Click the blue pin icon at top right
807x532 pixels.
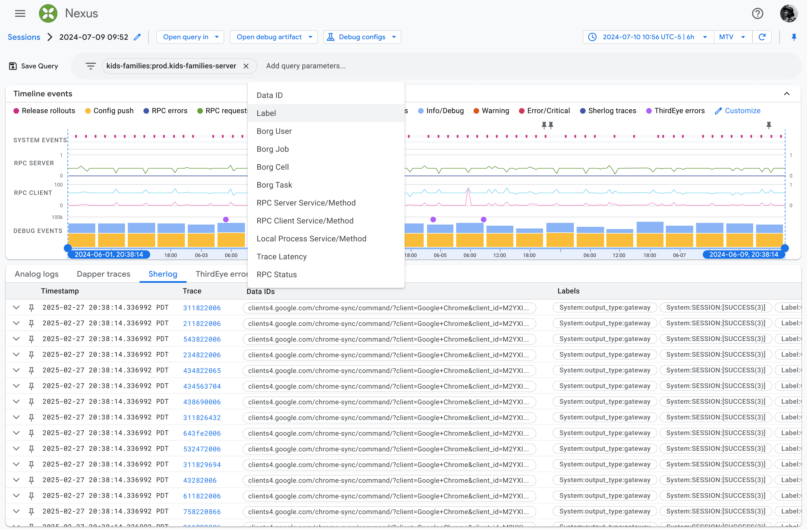click(x=794, y=37)
